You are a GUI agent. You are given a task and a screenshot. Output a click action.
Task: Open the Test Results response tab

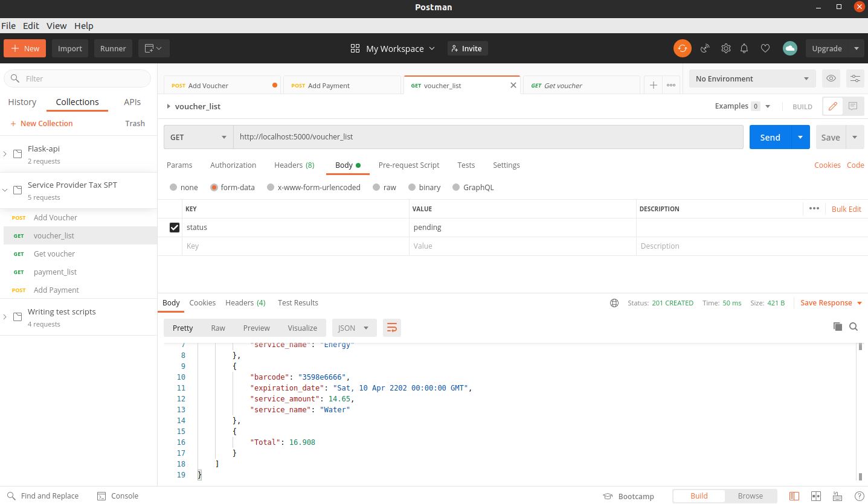(x=298, y=302)
